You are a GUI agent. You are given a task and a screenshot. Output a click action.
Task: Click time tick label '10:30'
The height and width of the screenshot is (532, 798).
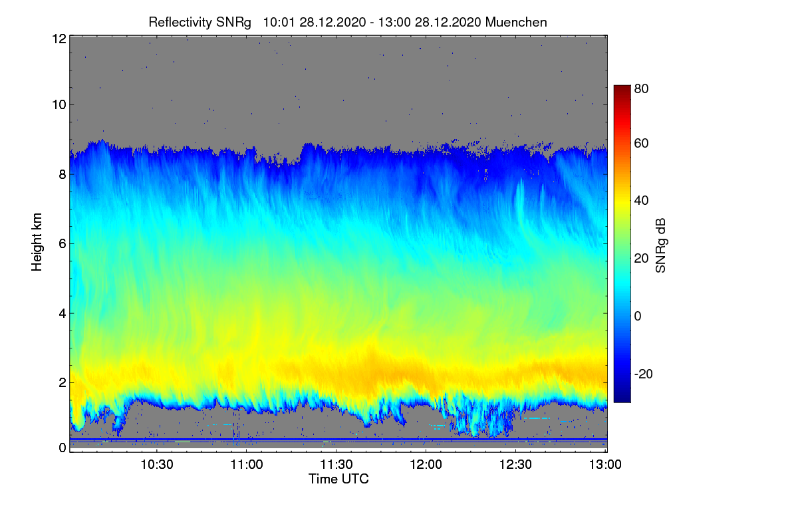pos(157,465)
